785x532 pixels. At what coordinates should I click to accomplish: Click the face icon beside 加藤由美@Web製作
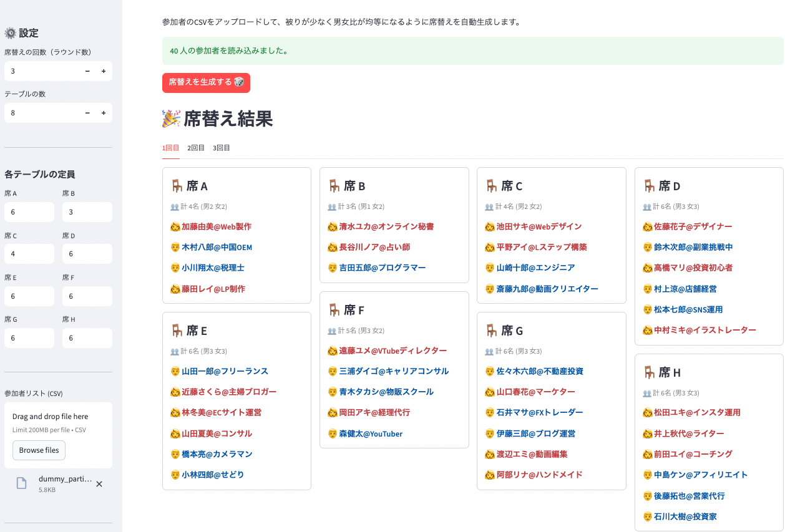[175, 227]
